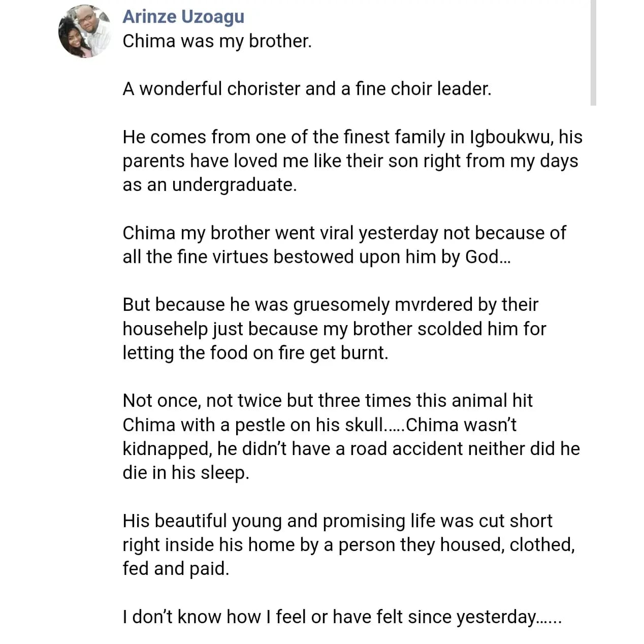Viewport: 644px width, 644px height.
Task: Click the line starting "Not once, not twice"
Action: pyautogui.click(x=327, y=401)
